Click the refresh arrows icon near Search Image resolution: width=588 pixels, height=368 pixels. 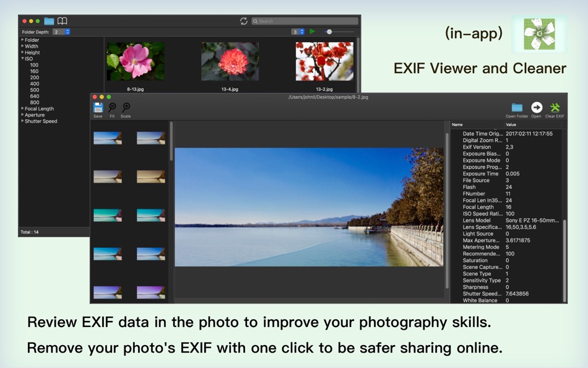click(244, 21)
